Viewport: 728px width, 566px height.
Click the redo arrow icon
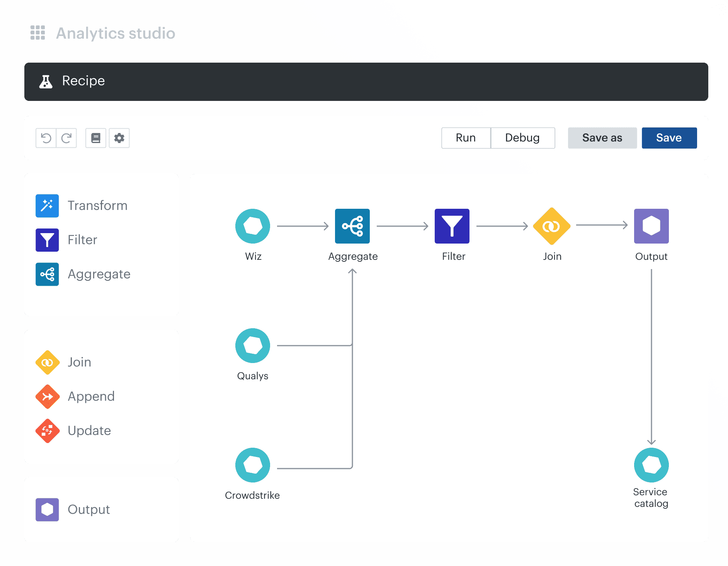66,138
